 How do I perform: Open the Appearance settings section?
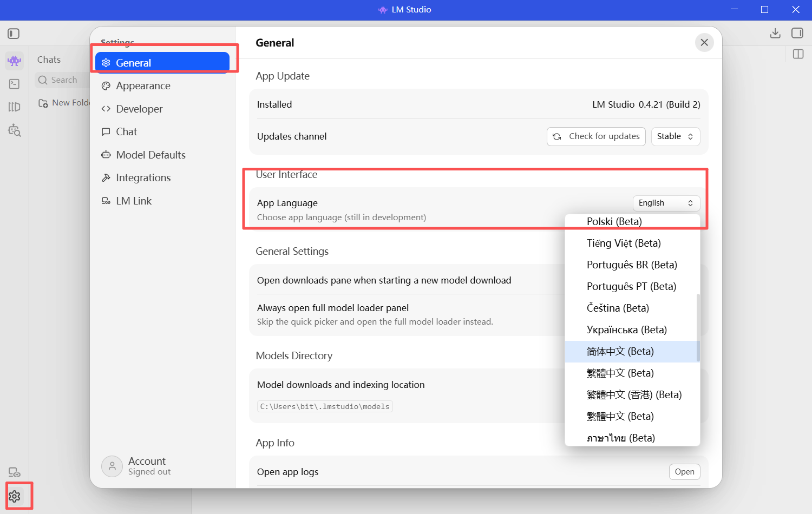tap(162, 85)
